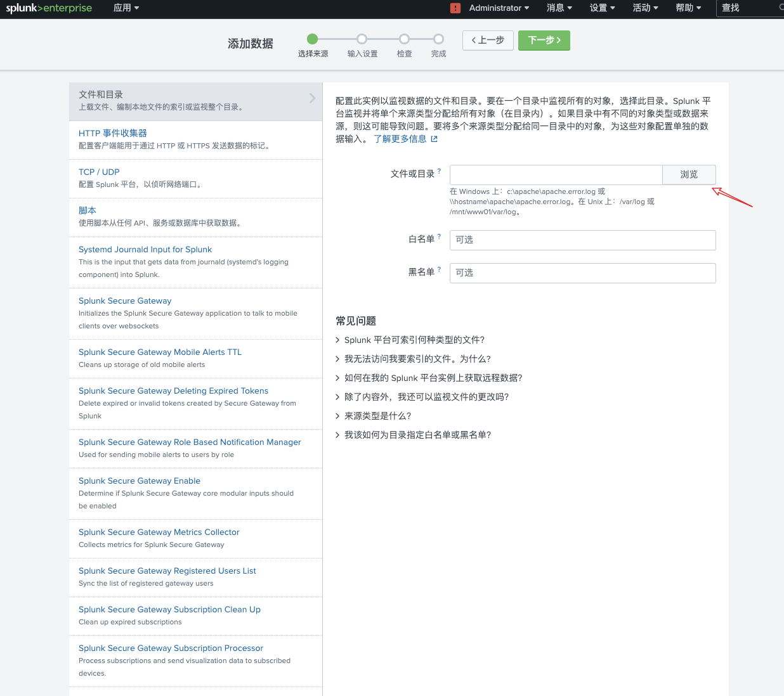Click the 完成 step circle
Image resolution: width=784 pixels, height=696 pixels.
point(438,39)
